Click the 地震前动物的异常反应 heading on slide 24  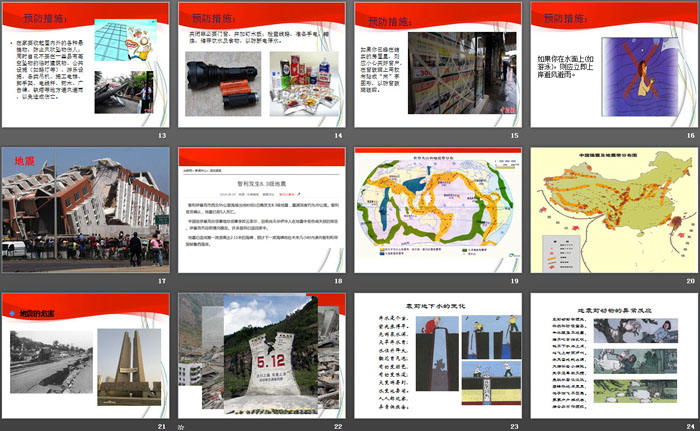(614, 310)
